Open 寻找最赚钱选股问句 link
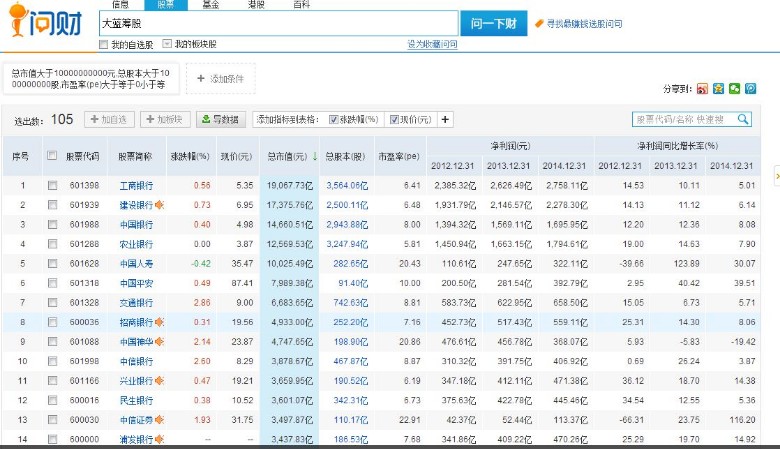Screen dimensions: 780x449 point(585,23)
